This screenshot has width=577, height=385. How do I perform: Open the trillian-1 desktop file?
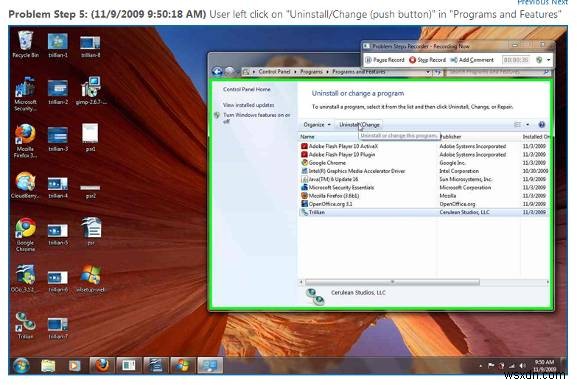(58, 45)
